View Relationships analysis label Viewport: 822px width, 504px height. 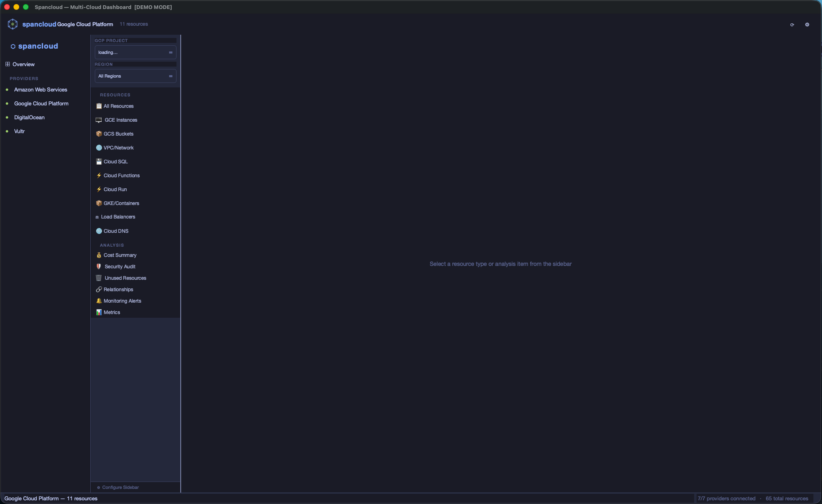click(x=118, y=290)
